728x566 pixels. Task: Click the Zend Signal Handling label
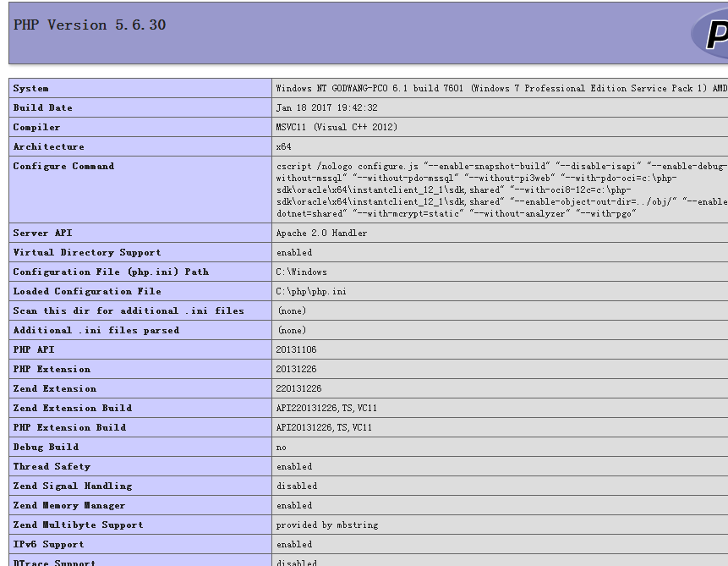coord(73,486)
